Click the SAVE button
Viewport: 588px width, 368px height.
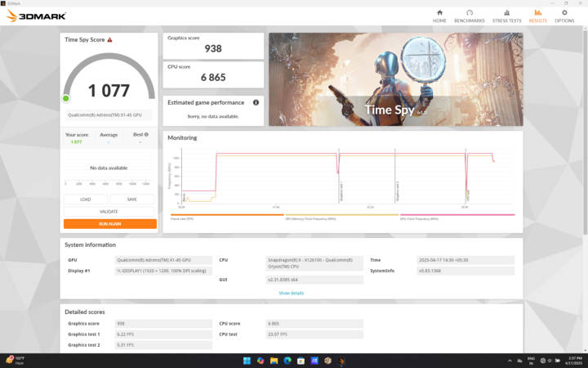(x=132, y=200)
